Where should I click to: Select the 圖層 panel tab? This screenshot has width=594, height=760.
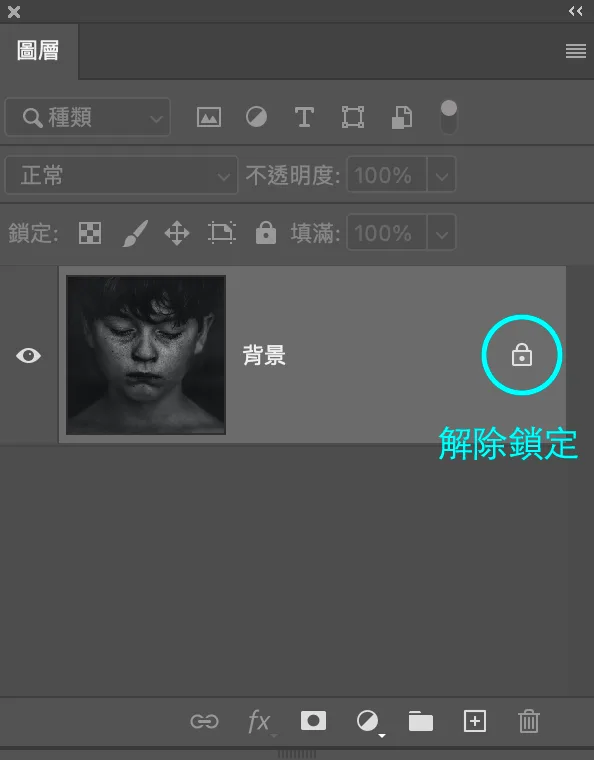[38, 51]
